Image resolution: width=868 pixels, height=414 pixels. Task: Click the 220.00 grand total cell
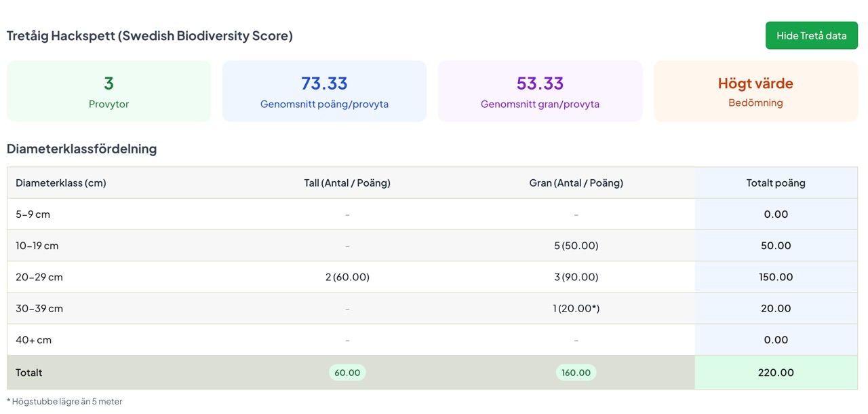click(776, 373)
